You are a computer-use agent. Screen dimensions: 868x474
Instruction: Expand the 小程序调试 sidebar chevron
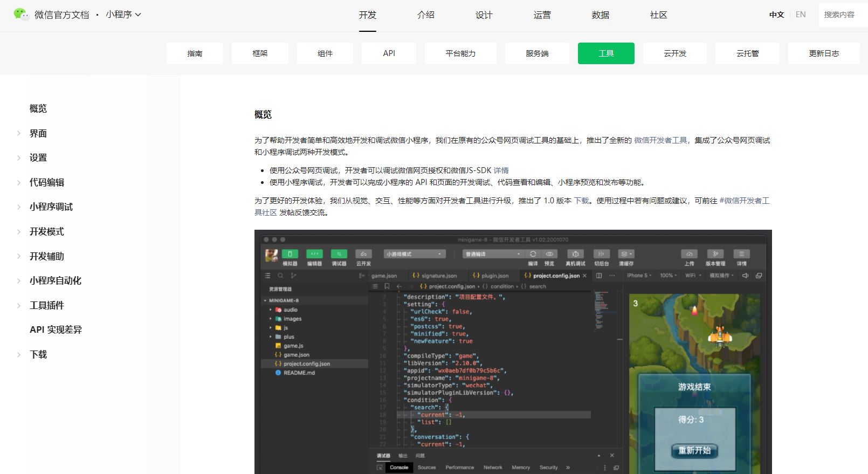point(18,207)
